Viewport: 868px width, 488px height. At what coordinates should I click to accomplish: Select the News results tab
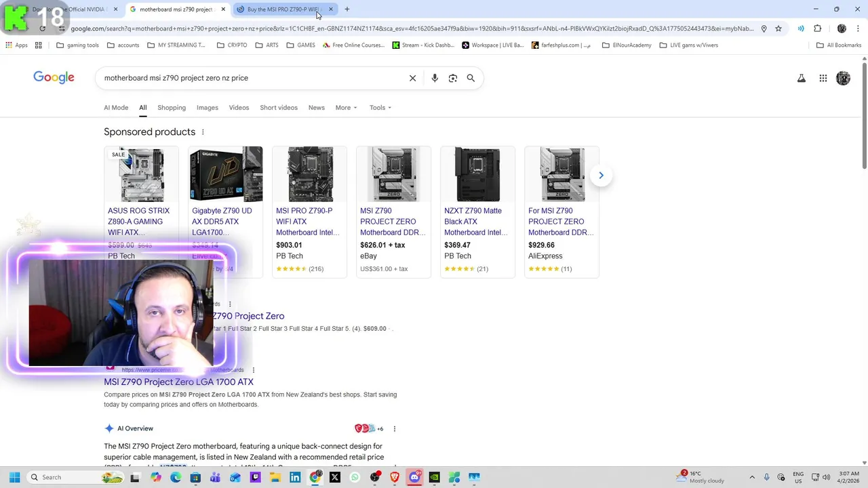317,108
